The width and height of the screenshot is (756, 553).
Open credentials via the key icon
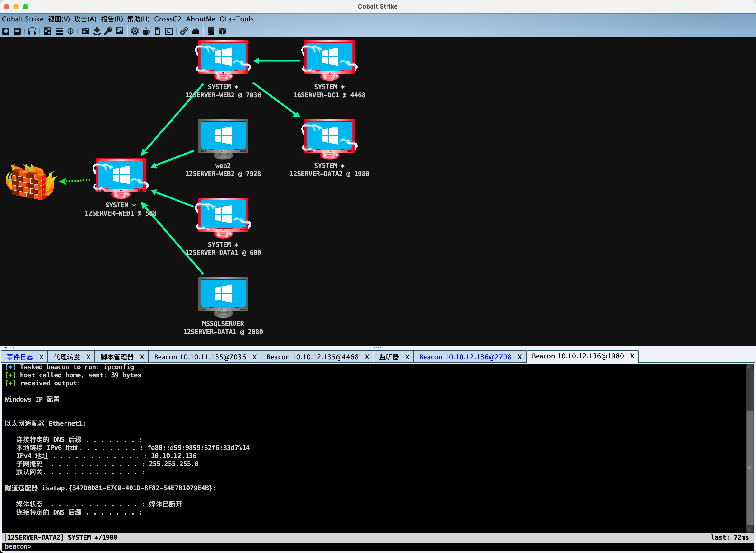coord(108,31)
